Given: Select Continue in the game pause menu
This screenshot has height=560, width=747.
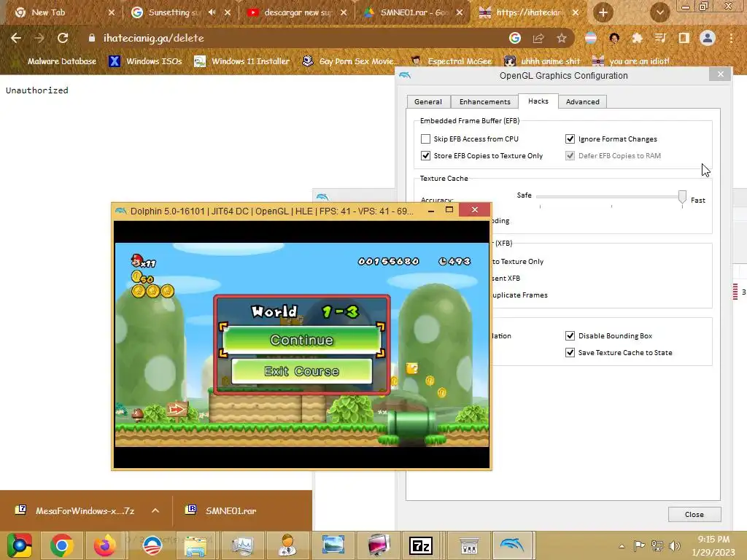Looking at the screenshot, I should point(301,340).
